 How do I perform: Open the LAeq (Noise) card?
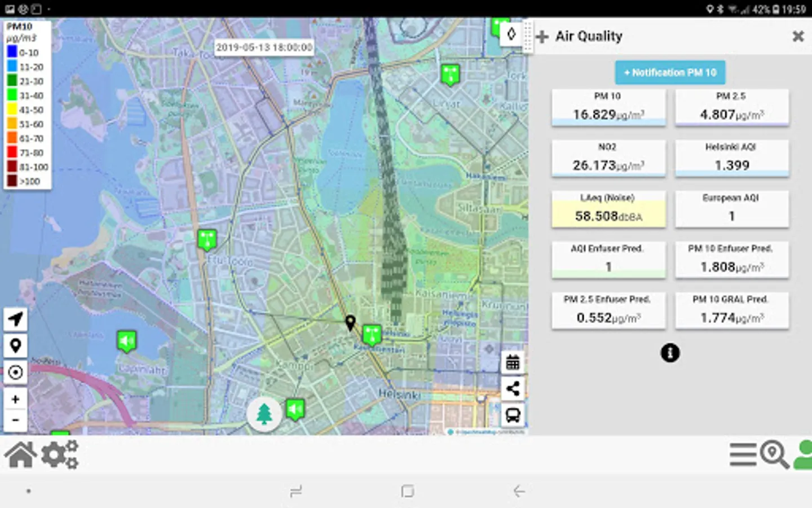click(608, 209)
